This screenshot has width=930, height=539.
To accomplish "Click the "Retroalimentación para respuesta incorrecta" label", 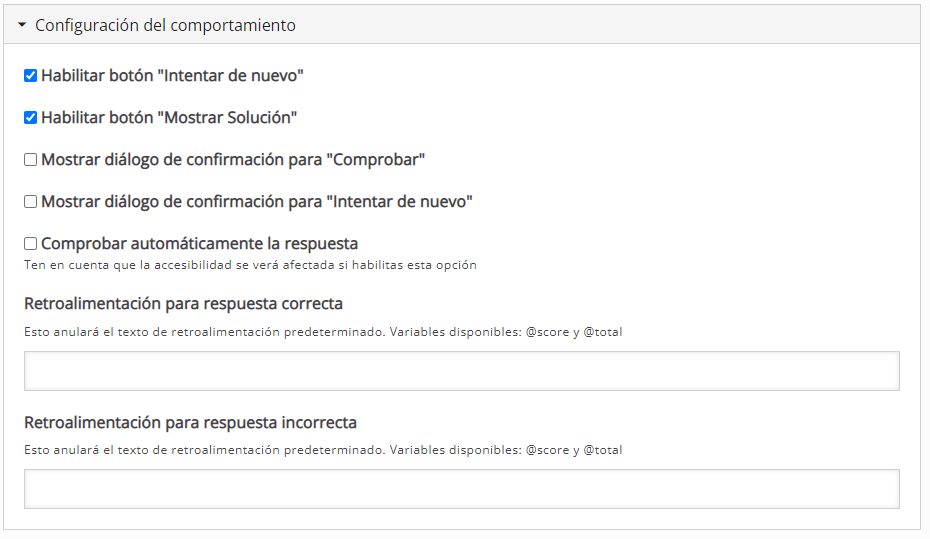I will pos(190,422).
